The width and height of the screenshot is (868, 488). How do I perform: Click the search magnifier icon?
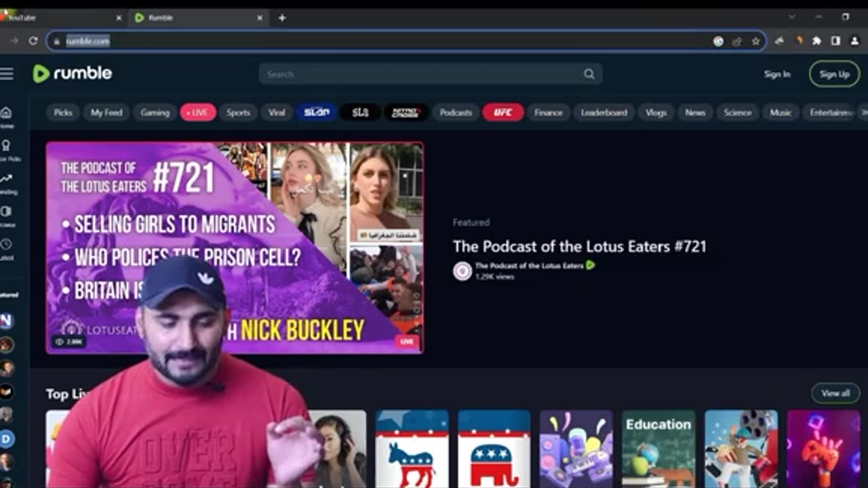(x=589, y=74)
